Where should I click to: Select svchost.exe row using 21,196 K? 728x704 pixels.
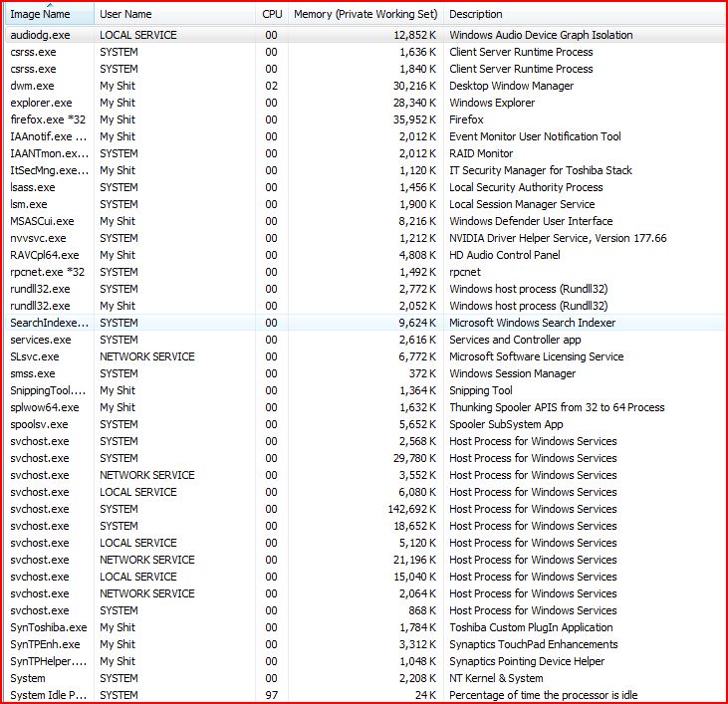pos(365,561)
